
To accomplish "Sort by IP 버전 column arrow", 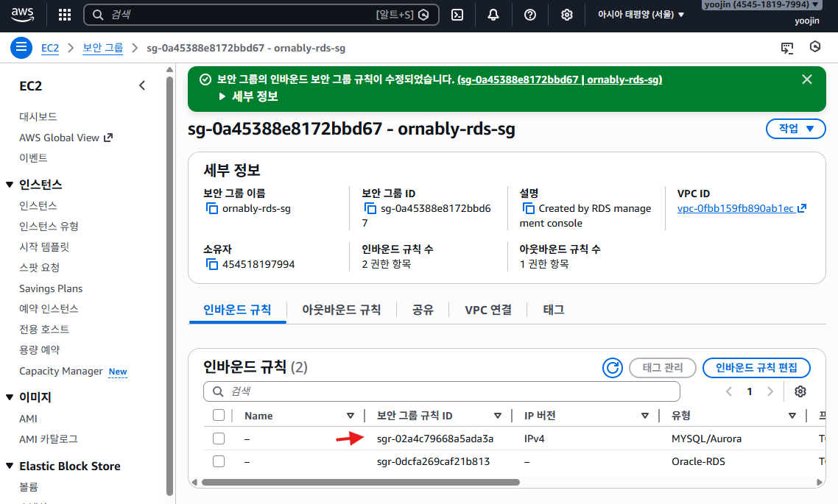I will pos(645,416).
